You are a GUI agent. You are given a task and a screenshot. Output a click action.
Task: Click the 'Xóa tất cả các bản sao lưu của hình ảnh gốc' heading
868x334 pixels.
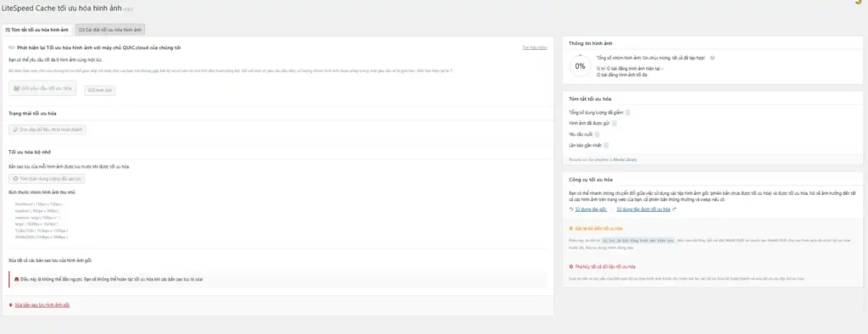point(50,260)
